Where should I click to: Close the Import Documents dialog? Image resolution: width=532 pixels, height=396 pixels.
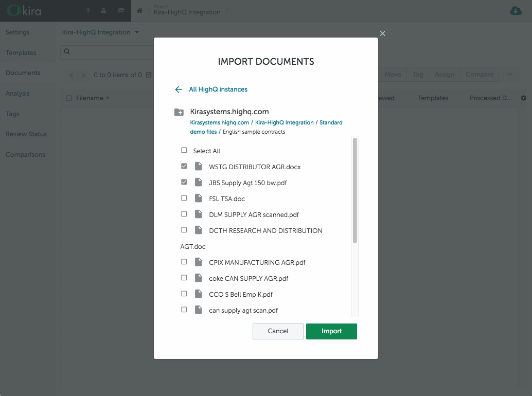click(x=382, y=33)
